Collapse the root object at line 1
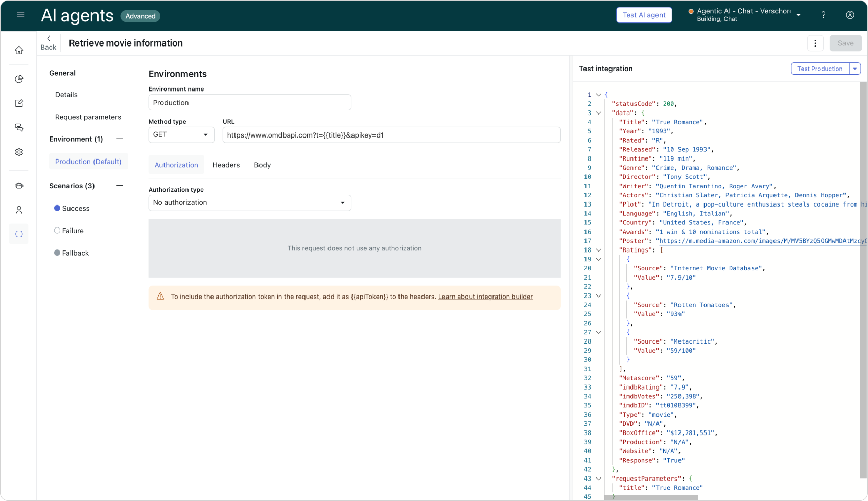 [599, 95]
